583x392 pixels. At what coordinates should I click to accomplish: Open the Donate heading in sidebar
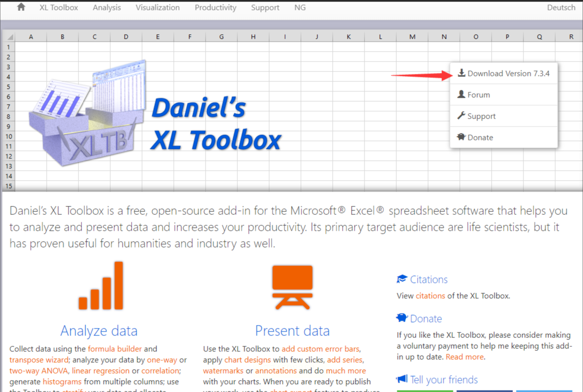[x=426, y=319]
